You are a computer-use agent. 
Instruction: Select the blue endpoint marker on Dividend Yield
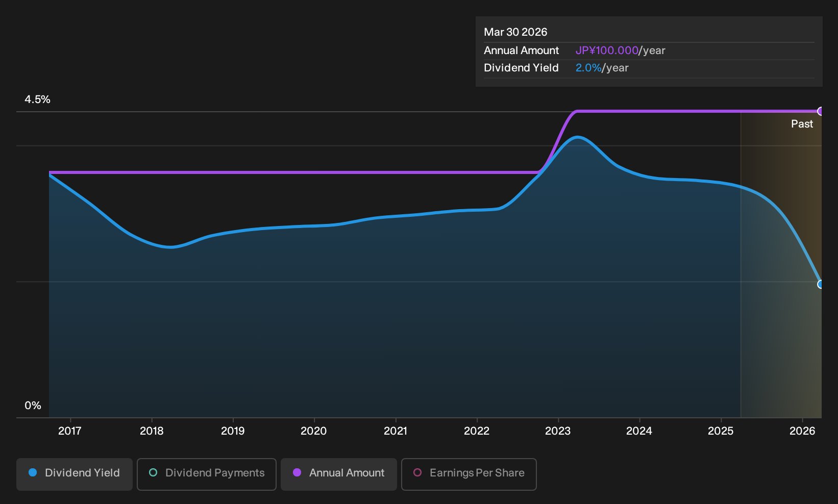pos(821,284)
